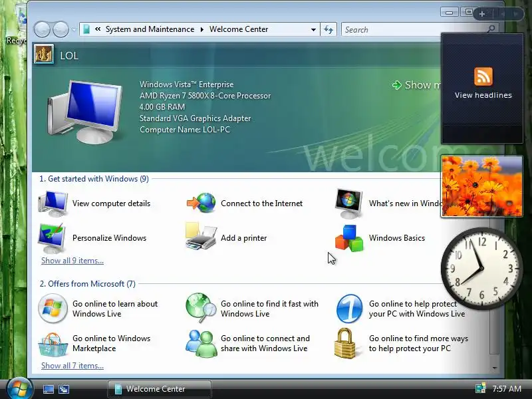Screen dimensions: 532x399
Task: Click the search magnifier icon
Action: point(491,29)
